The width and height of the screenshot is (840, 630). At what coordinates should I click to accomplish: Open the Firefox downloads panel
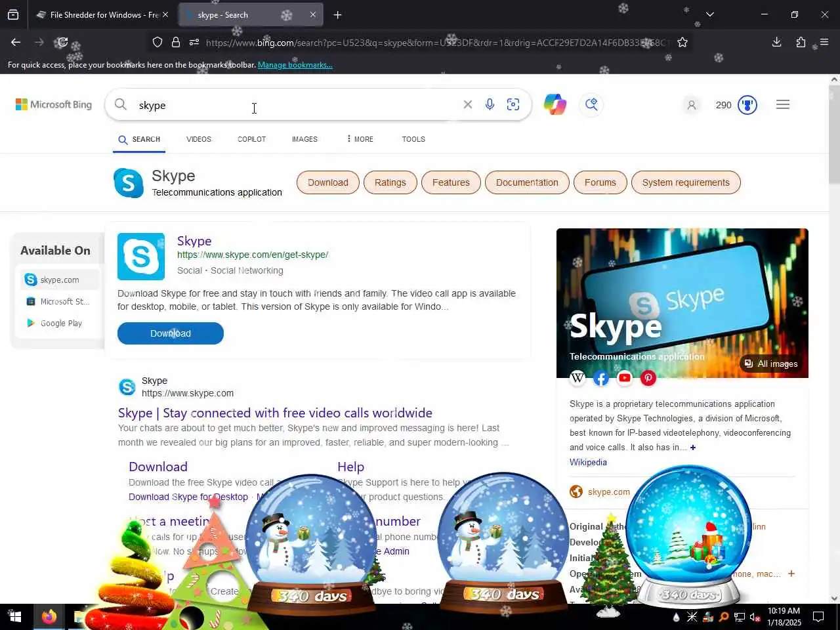[777, 42]
